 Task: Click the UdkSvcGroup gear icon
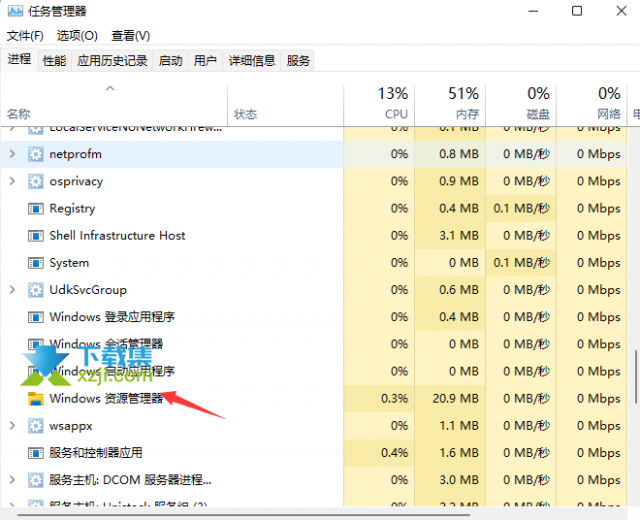pos(36,290)
